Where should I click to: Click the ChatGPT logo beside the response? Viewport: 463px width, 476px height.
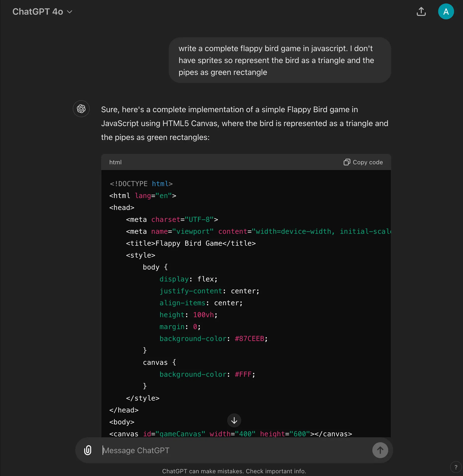[x=81, y=109]
